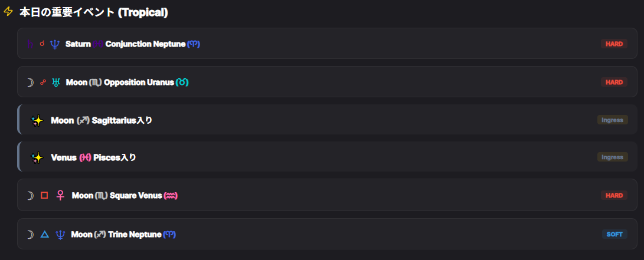Click the Ingress badge on the Venus Pisces row
This screenshot has height=260, width=644.
coord(612,157)
